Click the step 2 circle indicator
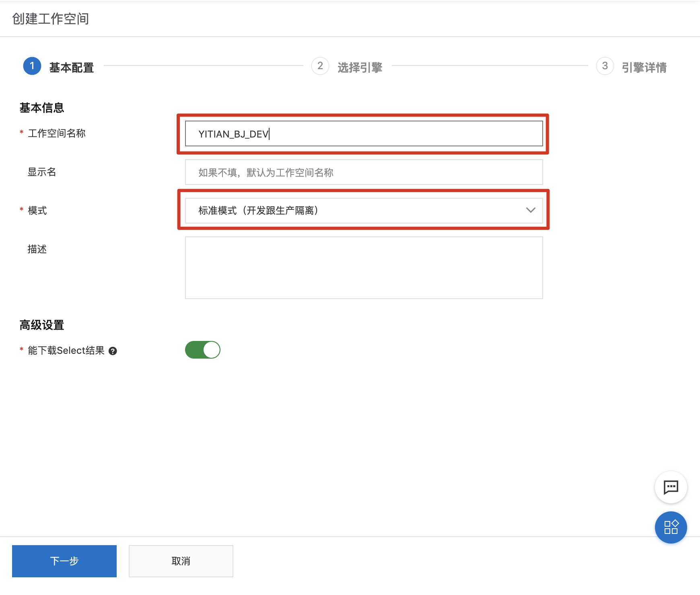Viewport: 700px width, 595px height. pos(320,67)
